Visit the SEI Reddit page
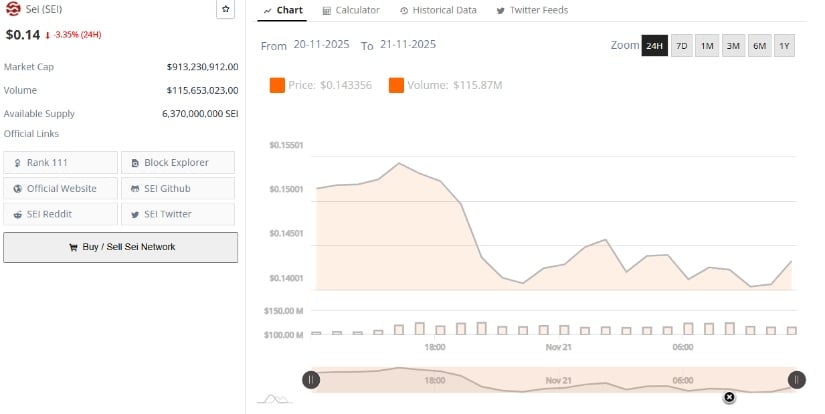Image resolution: width=825 pixels, height=414 pixels. coord(60,214)
